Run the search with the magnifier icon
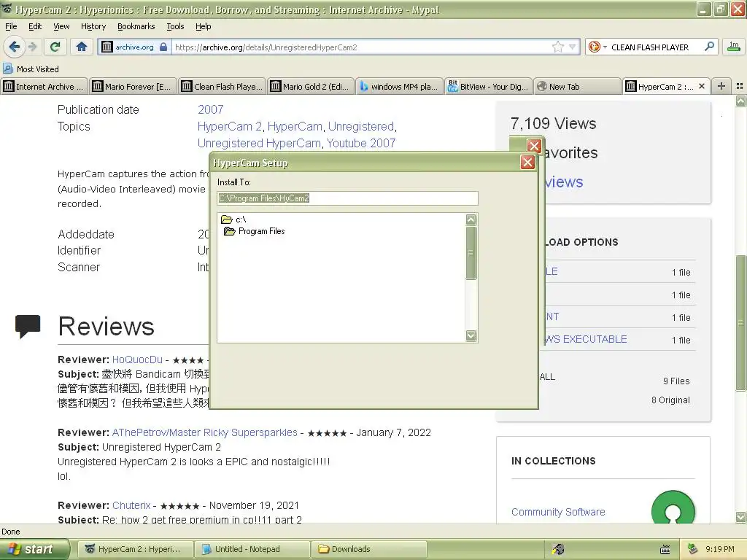Viewport: 747px width, 560px height. pos(709,47)
